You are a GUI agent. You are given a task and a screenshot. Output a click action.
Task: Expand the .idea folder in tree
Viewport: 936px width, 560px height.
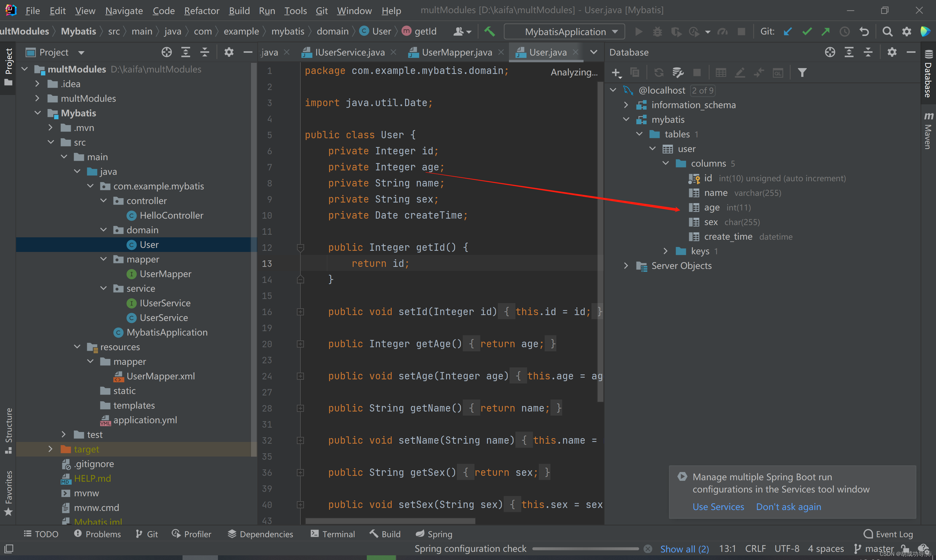click(x=37, y=84)
